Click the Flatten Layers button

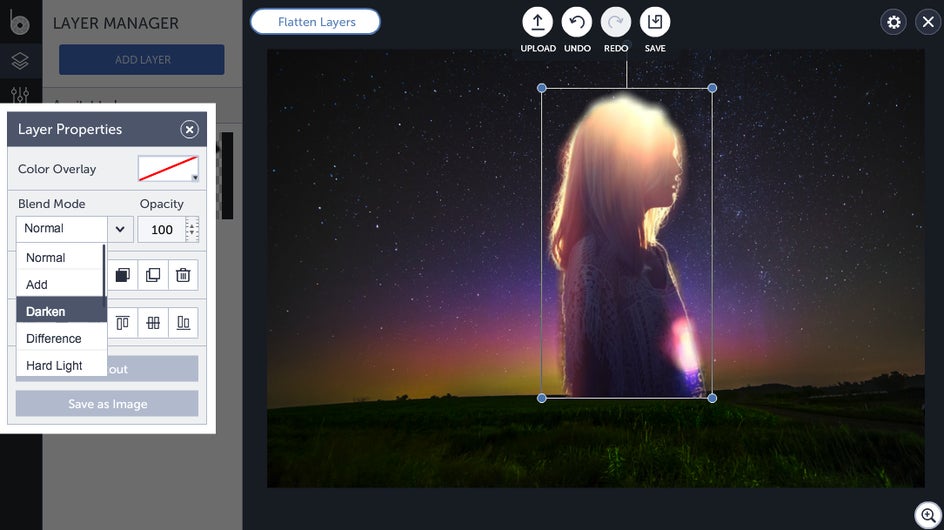click(x=315, y=22)
